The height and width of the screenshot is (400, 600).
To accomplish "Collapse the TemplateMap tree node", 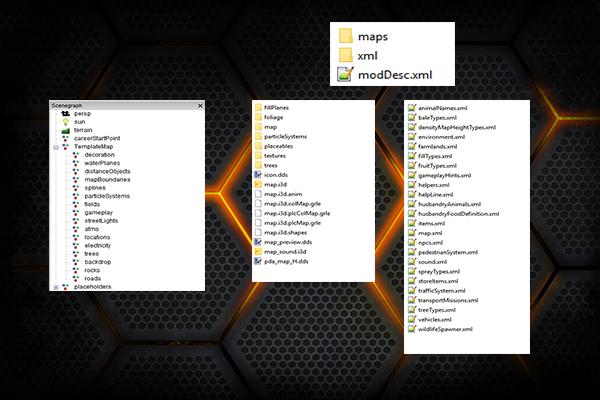I will 55,147.
